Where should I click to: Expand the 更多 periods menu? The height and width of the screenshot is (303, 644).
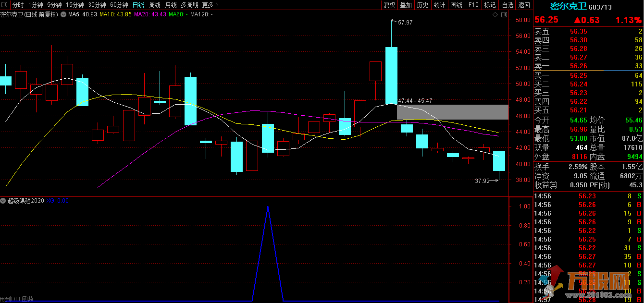click(x=210, y=5)
